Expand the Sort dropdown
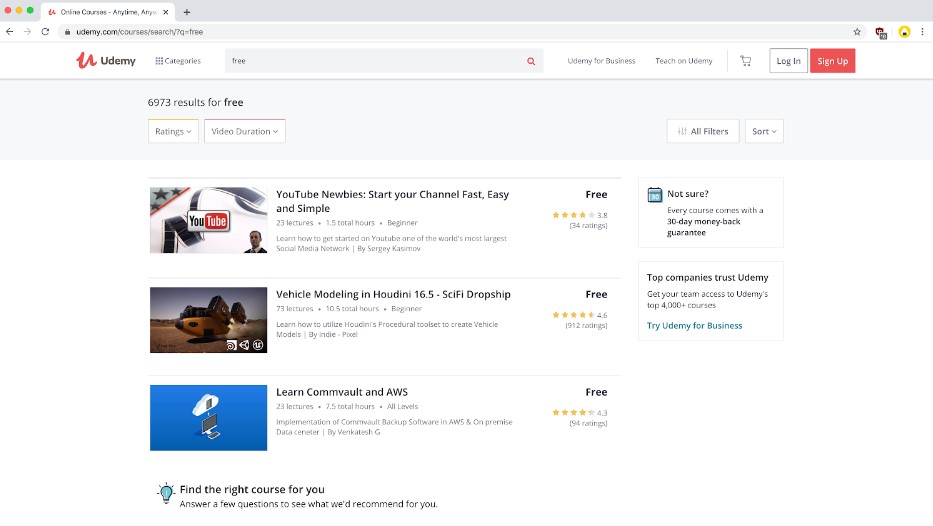Image resolution: width=933 pixels, height=526 pixels. pos(764,131)
